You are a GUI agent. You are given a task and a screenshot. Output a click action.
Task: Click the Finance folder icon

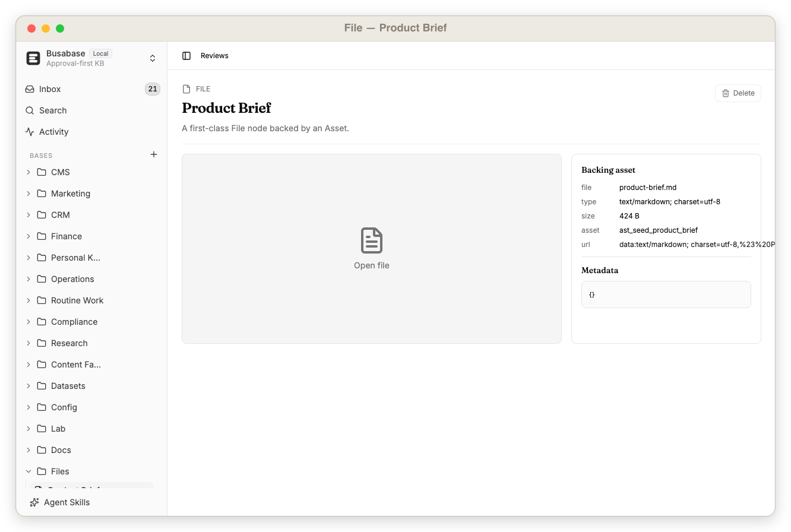point(42,236)
